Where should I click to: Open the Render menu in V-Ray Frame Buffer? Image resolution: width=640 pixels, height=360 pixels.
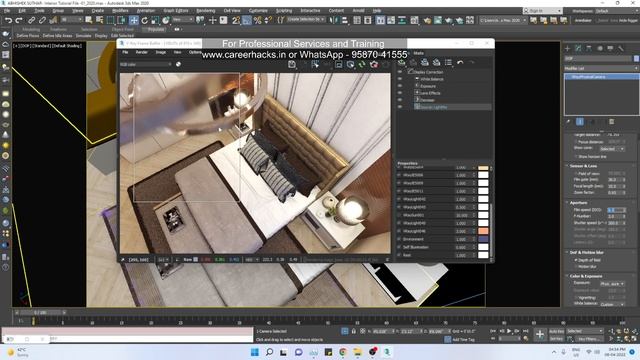click(141, 52)
